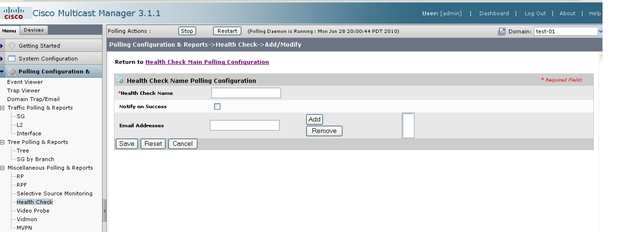Click the Domain icon beside selector
The image size is (644, 244).
tap(502, 31)
